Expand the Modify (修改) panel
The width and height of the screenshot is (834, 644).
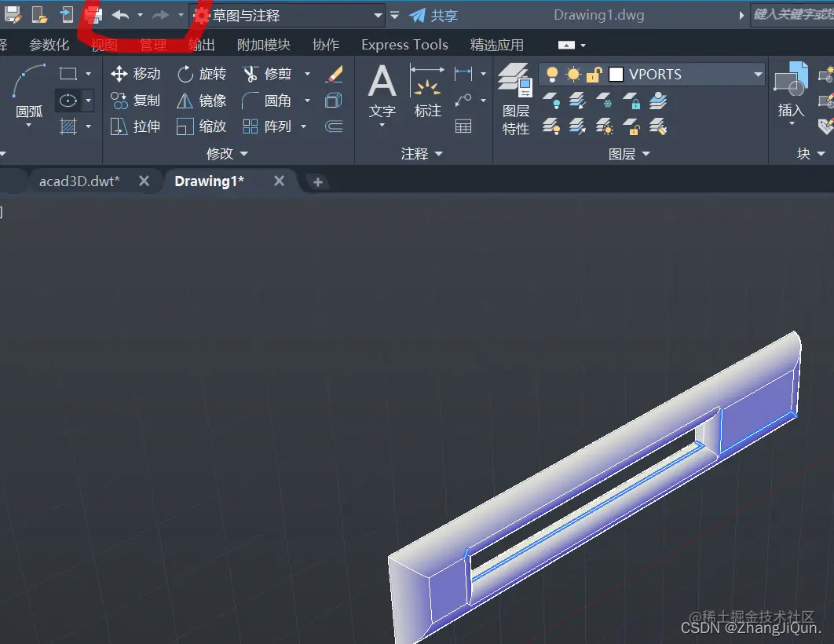227,154
